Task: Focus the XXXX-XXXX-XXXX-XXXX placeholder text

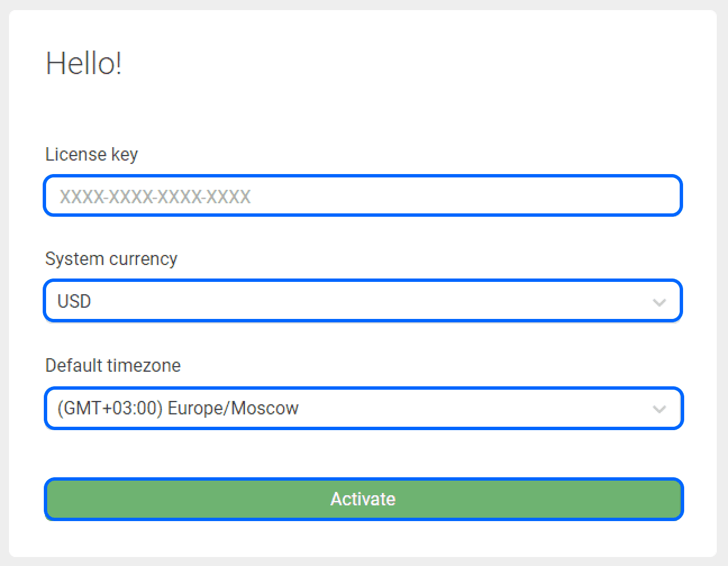Action: click(155, 197)
